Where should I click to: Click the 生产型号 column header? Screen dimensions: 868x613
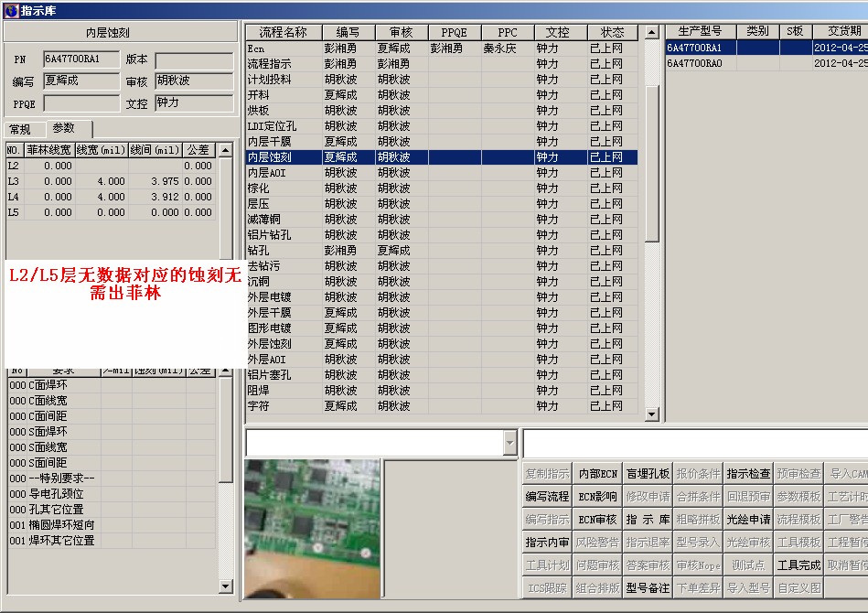tap(701, 31)
